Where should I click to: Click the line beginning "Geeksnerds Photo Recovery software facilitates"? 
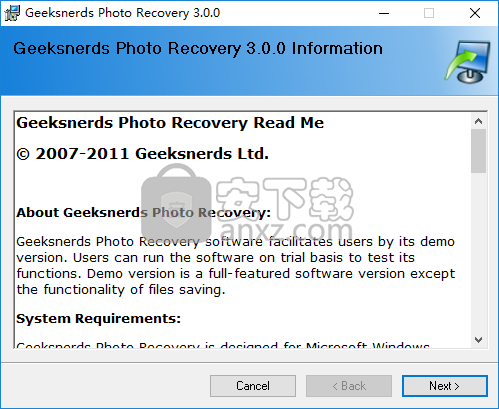pos(236,242)
